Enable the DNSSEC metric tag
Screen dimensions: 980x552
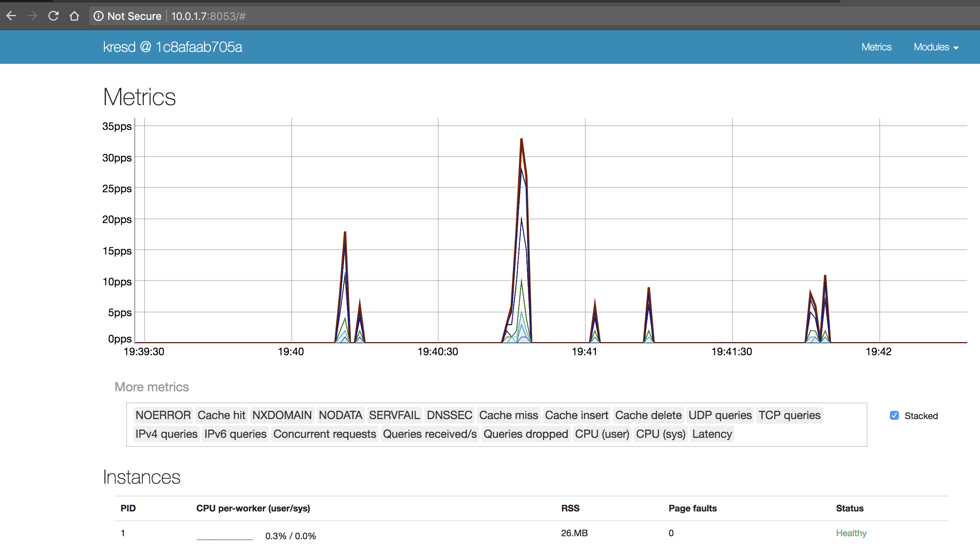pyautogui.click(x=449, y=415)
